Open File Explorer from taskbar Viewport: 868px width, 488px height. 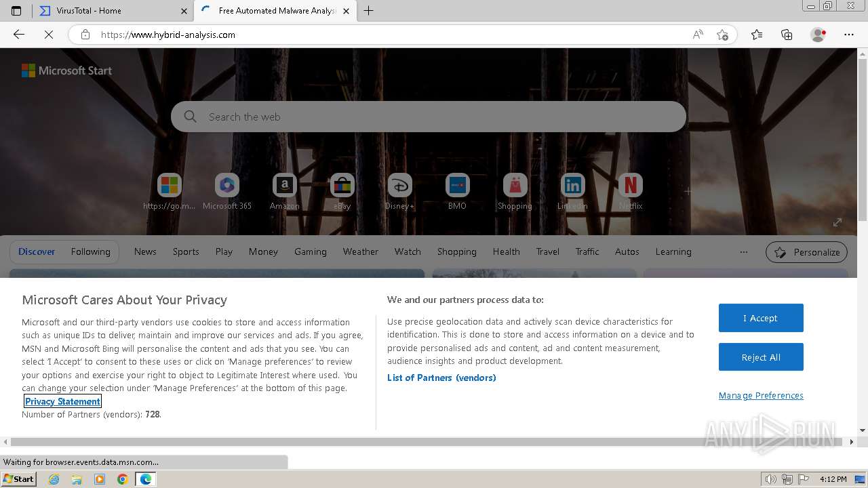77,479
